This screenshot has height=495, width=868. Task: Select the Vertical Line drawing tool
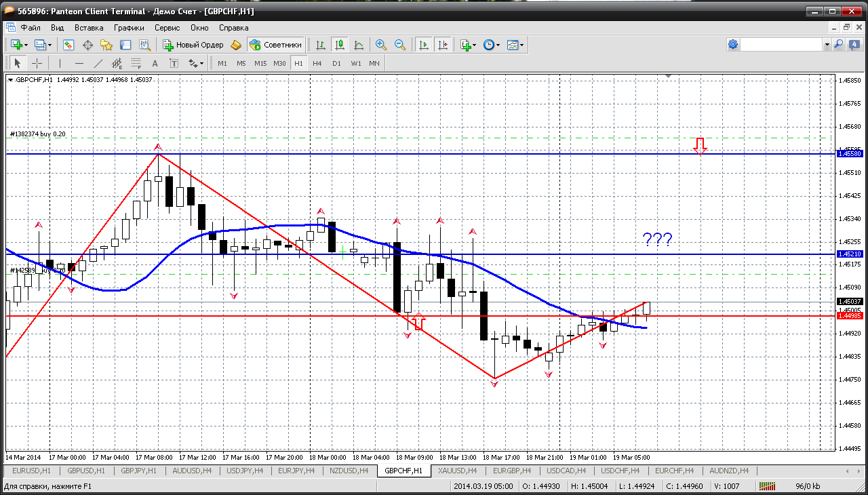tap(60, 63)
